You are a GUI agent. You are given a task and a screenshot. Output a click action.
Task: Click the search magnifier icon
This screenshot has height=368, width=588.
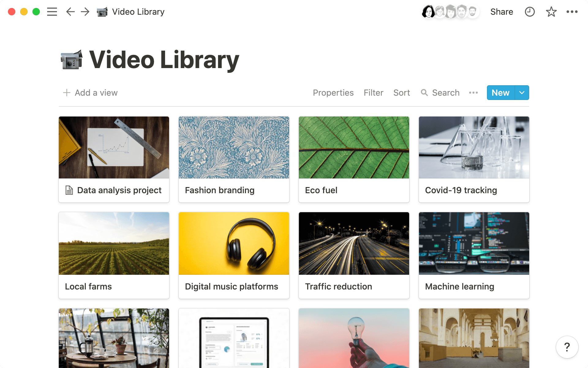pyautogui.click(x=424, y=93)
